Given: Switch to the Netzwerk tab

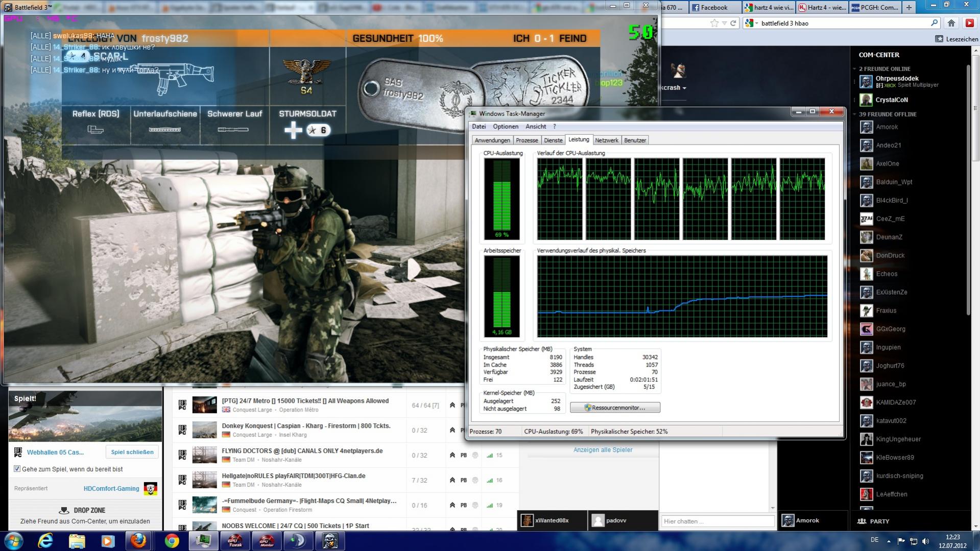Looking at the screenshot, I should (607, 140).
